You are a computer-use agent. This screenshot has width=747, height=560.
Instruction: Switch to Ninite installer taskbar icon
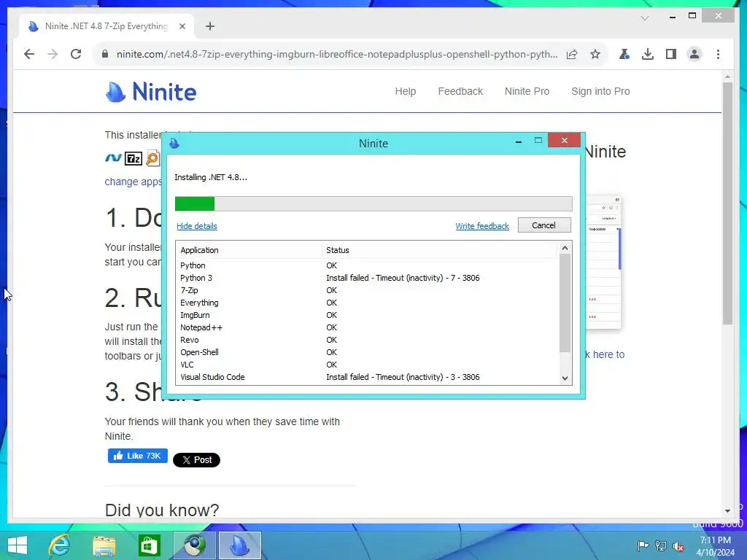(x=239, y=545)
